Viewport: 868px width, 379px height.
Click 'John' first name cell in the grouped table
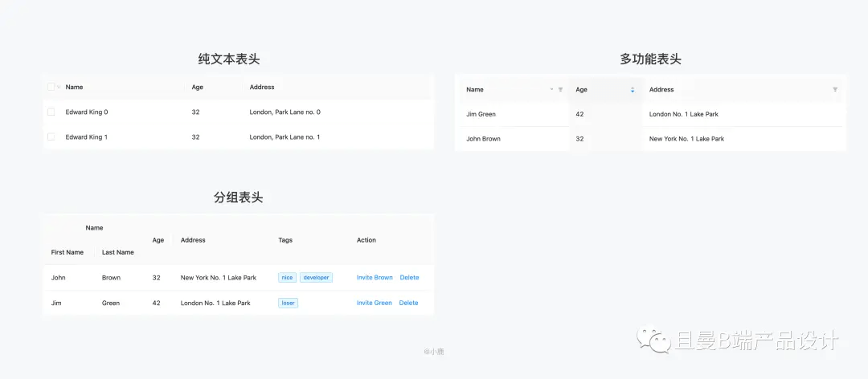click(58, 278)
